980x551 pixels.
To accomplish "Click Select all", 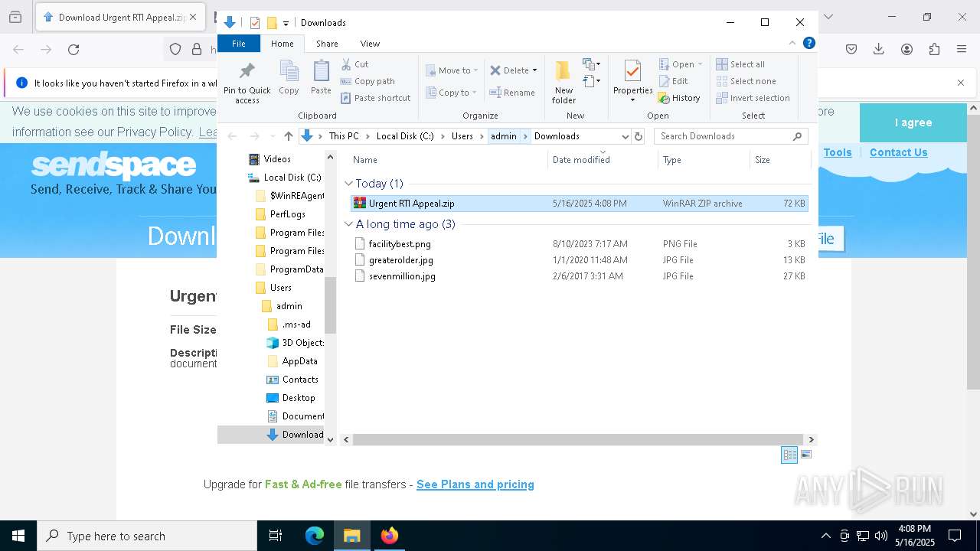I will (x=740, y=64).
